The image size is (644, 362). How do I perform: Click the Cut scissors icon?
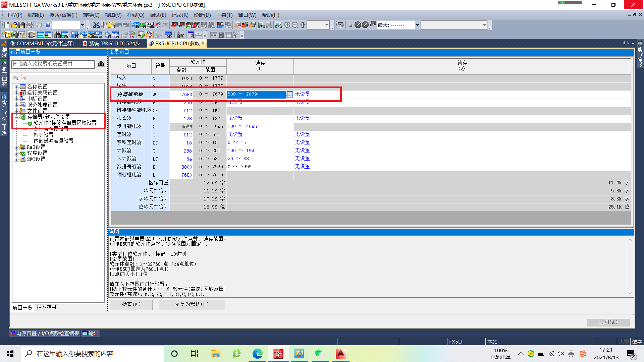point(96,25)
